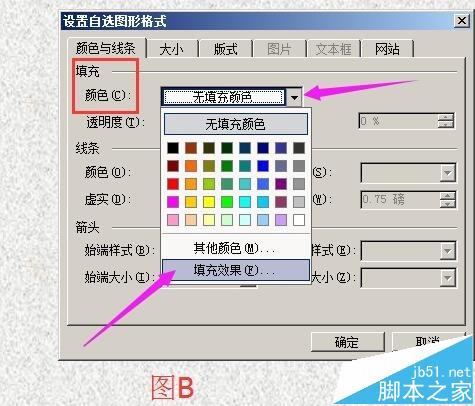Click the 确定 button
Image resolution: width=475 pixels, height=406 pixels.
347,342
